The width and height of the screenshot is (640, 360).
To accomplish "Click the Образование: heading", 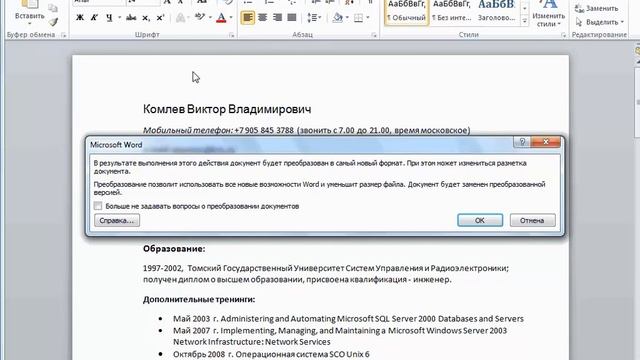I will click(x=174, y=249).
